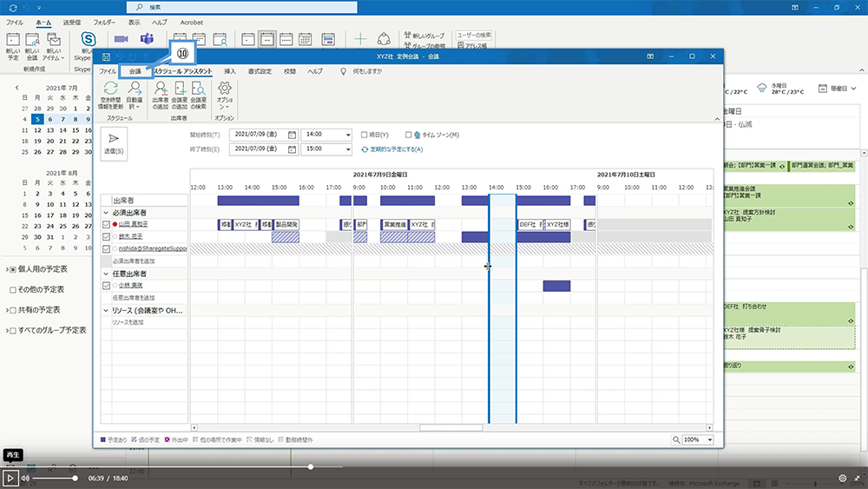Expand 個人用の予定表 in sidebar
The width and height of the screenshot is (868, 489).
(7, 269)
